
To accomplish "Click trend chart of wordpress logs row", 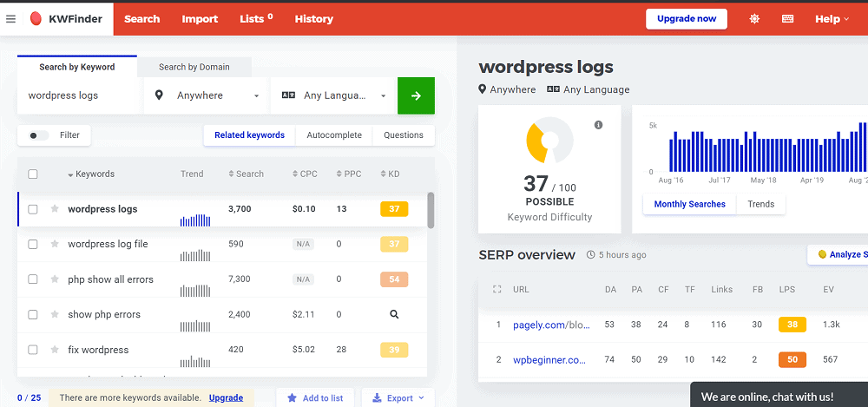I will pyautogui.click(x=195, y=220).
